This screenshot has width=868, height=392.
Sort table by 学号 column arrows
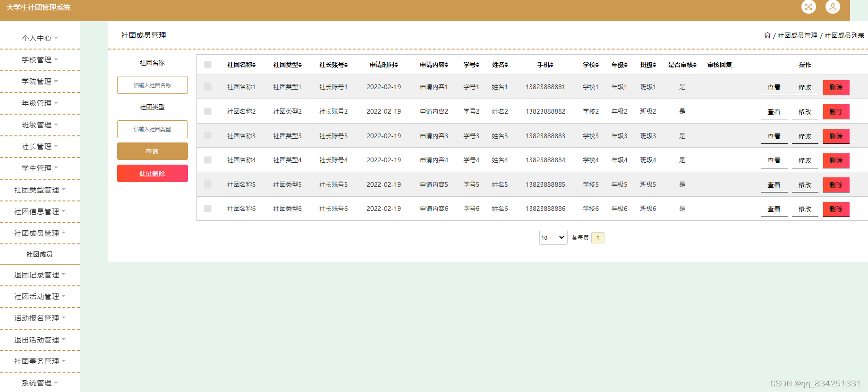pos(478,65)
